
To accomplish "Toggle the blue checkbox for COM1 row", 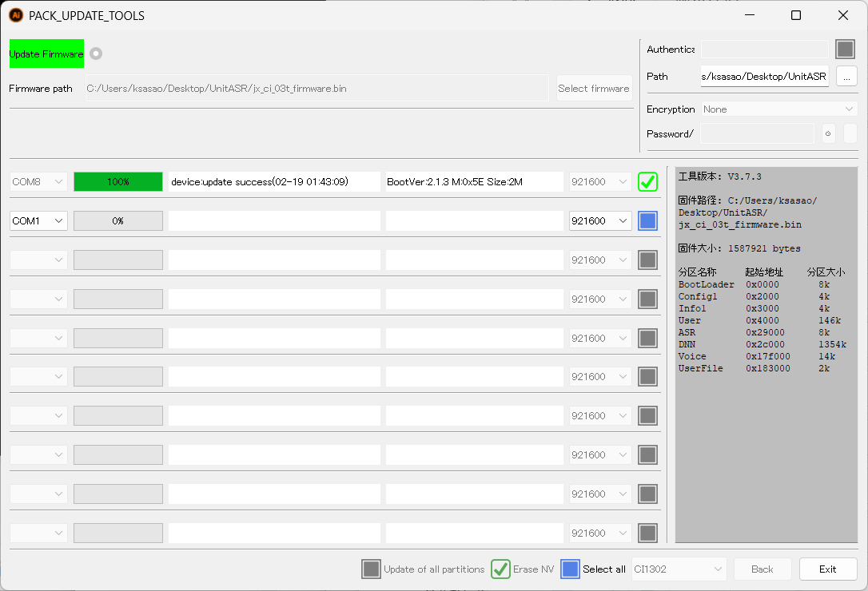I will tap(647, 220).
